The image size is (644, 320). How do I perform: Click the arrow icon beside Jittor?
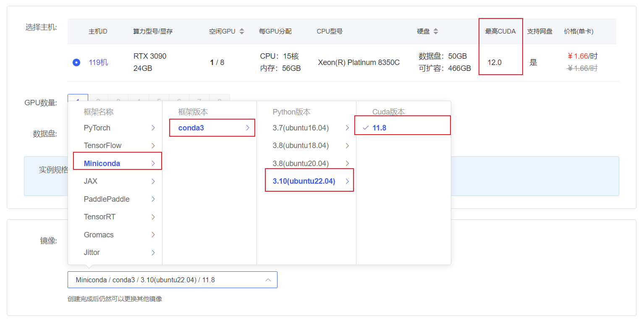153,252
